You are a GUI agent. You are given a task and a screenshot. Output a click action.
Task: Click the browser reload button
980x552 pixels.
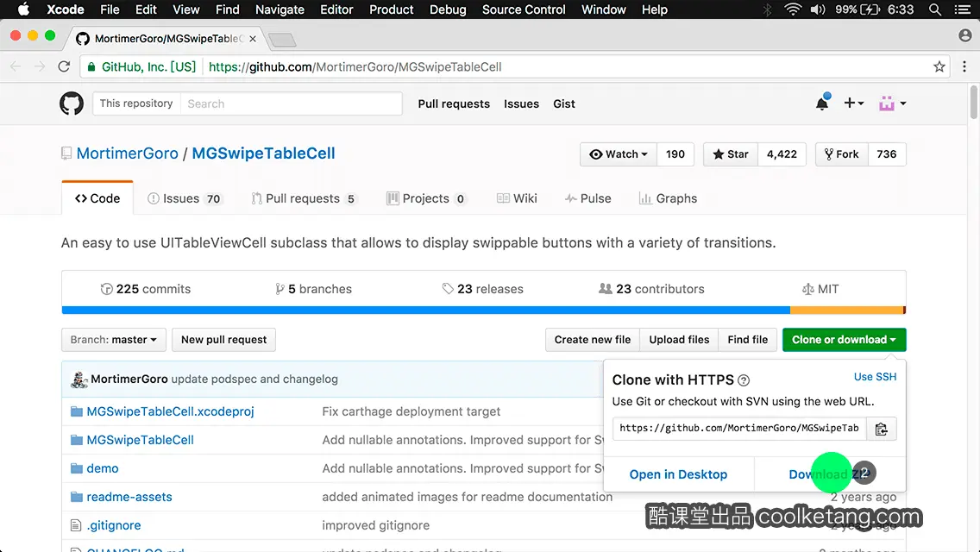[x=64, y=67]
